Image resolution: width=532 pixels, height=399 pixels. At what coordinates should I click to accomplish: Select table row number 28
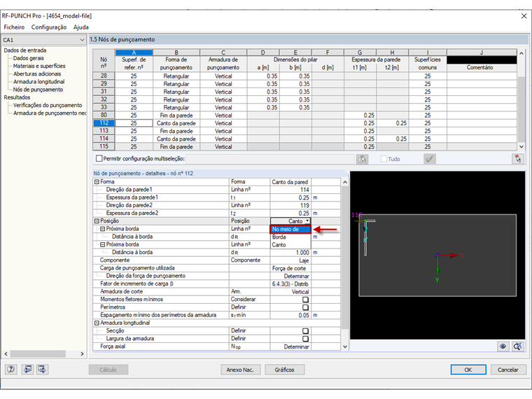[x=104, y=76]
